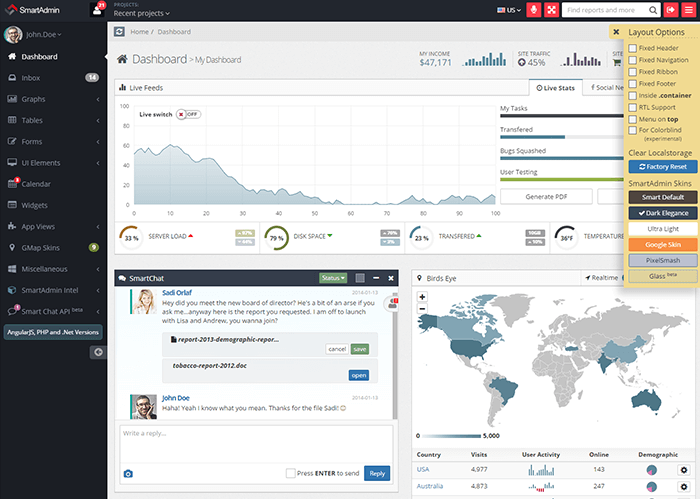Image resolution: width=700 pixels, height=499 pixels.
Task: Open the activity notifications icon with badge
Action: tap(97, 10)
